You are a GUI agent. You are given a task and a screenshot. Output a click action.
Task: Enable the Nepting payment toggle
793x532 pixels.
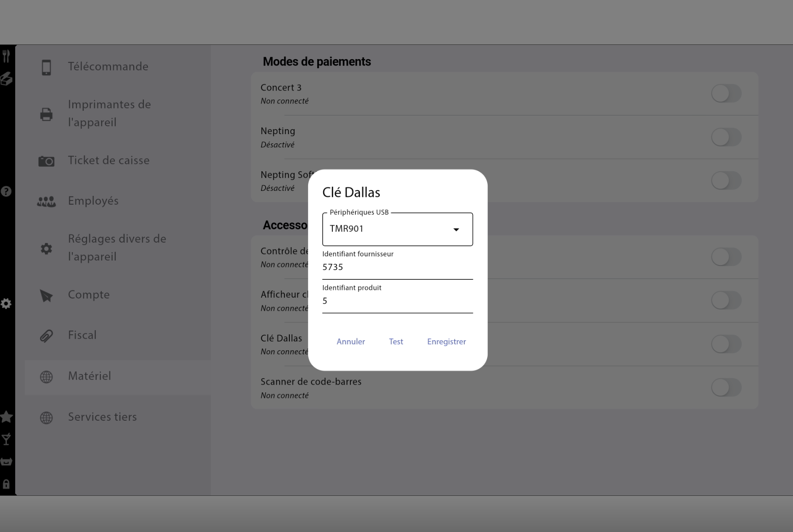tap(726, 137)
